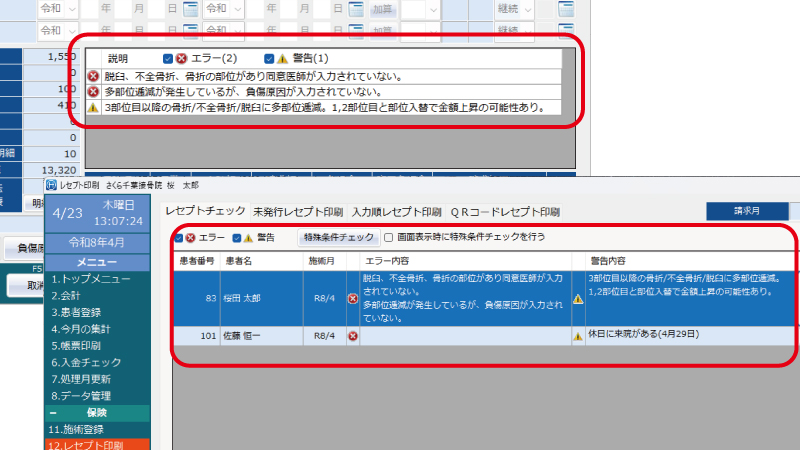Screen dimensions: 800x450
Task: Click the yellow warning icon next to 警告(1)
Action: click(x=282, y=59)
